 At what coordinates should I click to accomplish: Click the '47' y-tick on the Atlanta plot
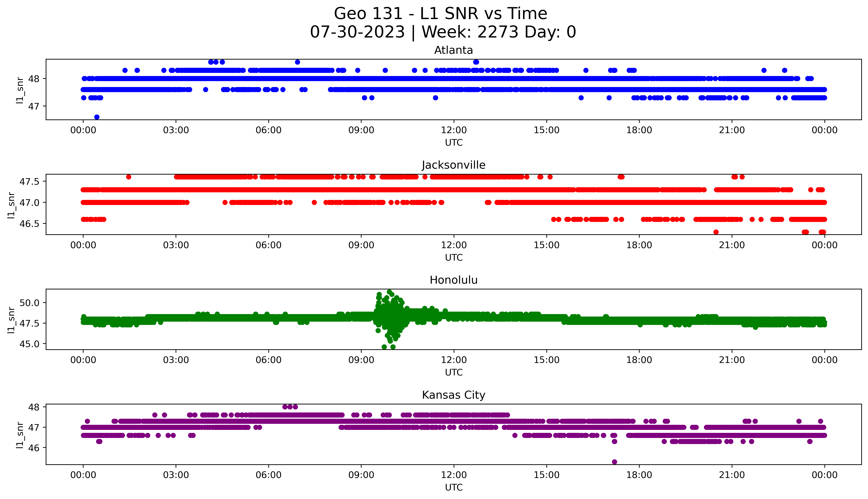(34, 107)
